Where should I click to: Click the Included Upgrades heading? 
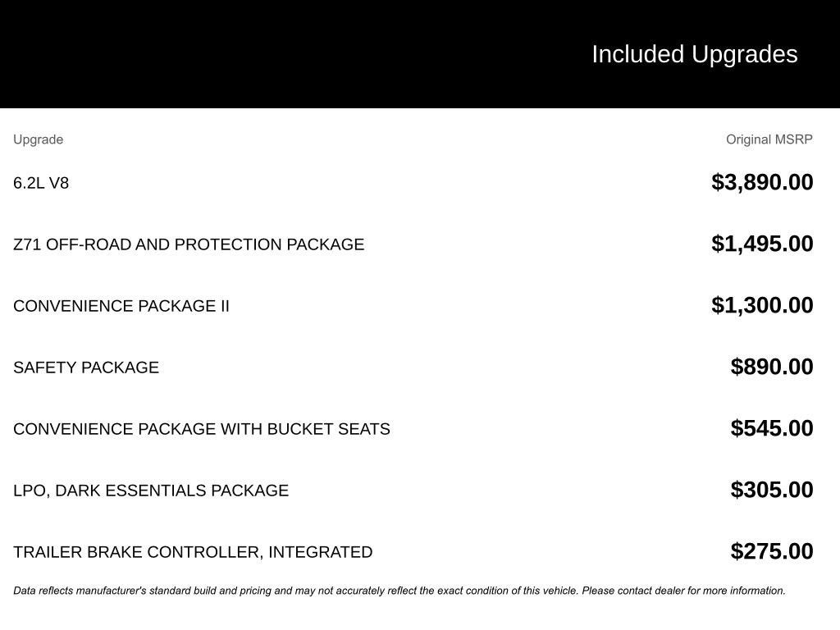[x=694, y=55]
